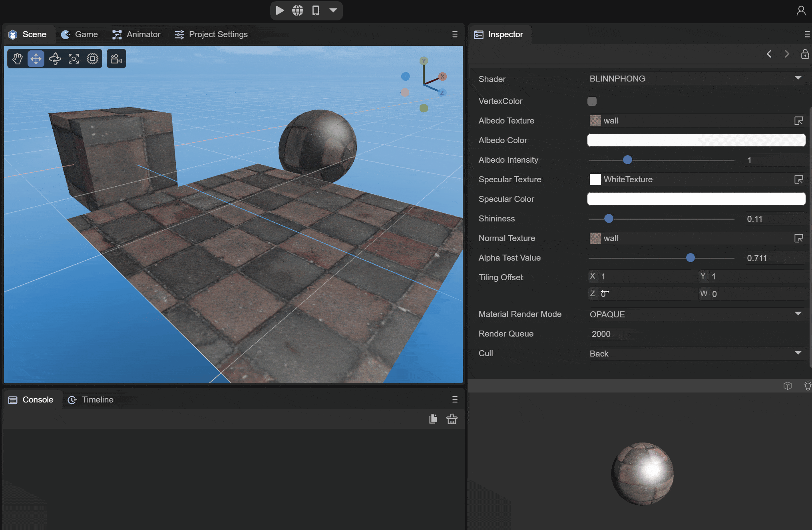This screenshot has height=530, width=812.
Task: Clear the console with the broom icon
Action: [x=452, y=419]
